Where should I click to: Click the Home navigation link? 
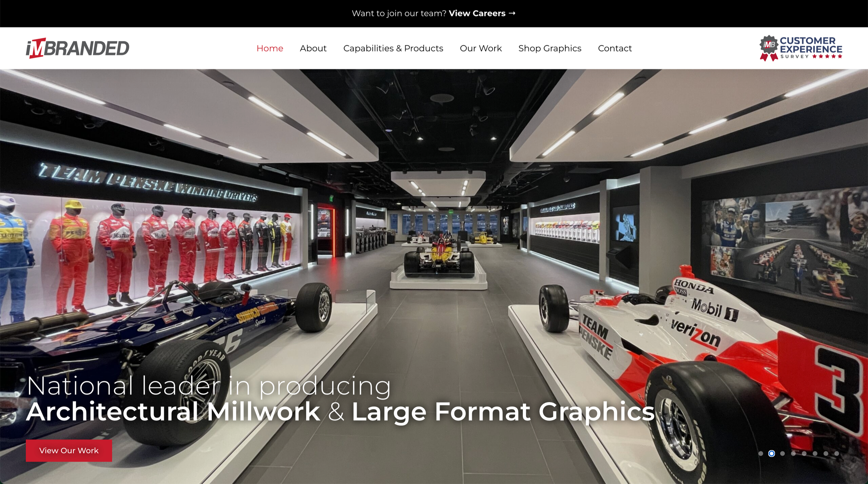(270, 48)
